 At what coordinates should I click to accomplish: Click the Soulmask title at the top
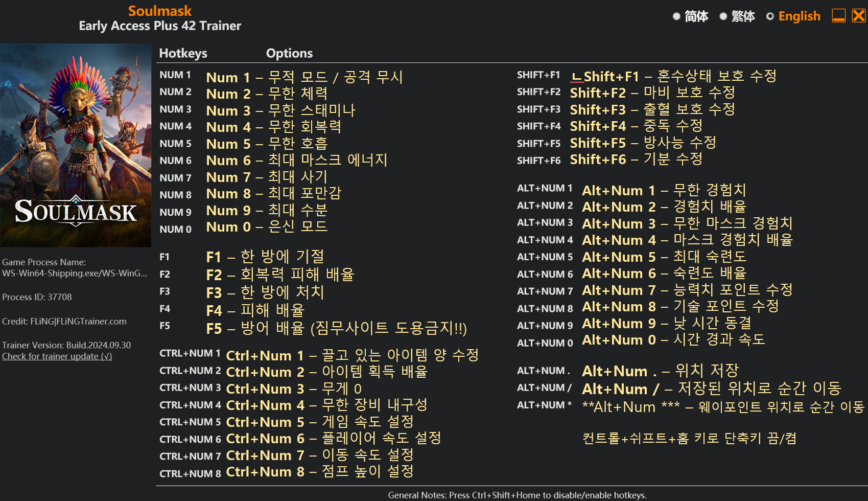(160, 11)
